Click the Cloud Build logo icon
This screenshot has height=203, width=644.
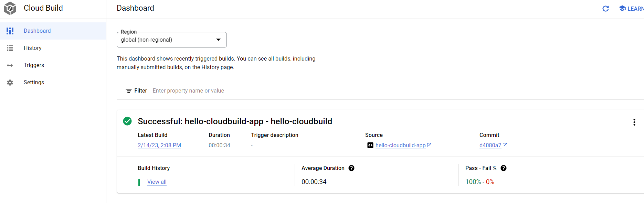click(x=10, y=8)
